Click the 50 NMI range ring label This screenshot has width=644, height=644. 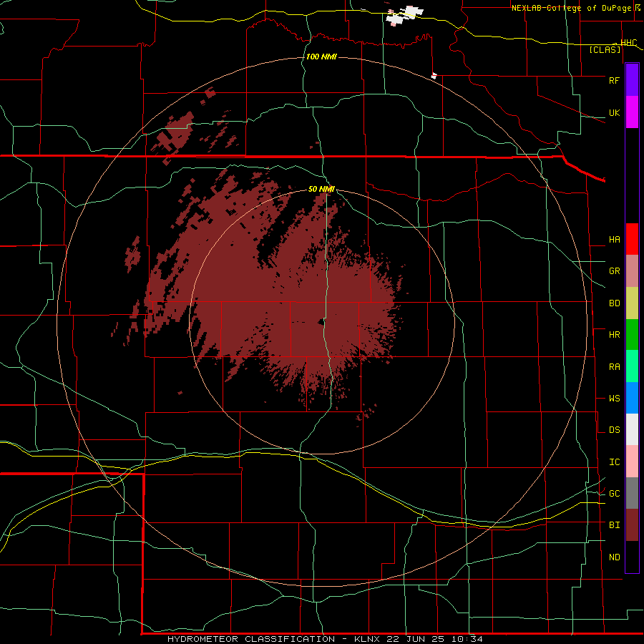[321, 190]
